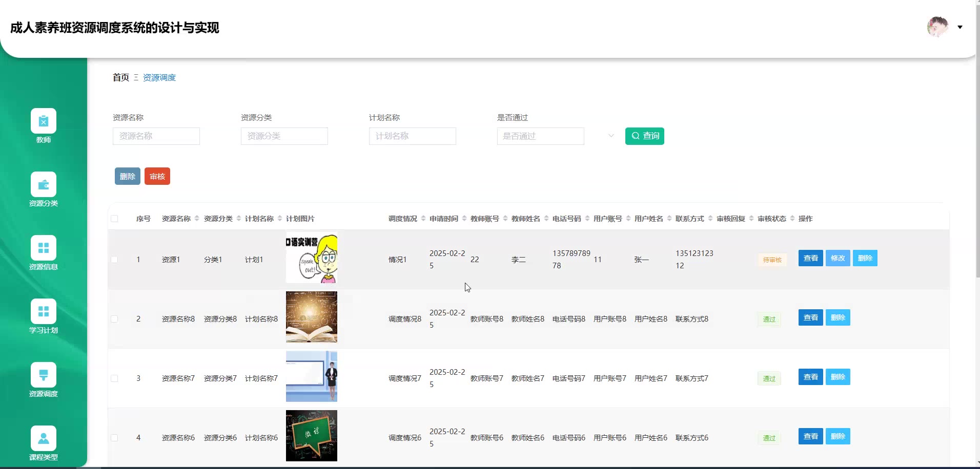The image size is (980, 469).
Task: Open the 学习计划 sidebar icon
Action: point(44,312)
